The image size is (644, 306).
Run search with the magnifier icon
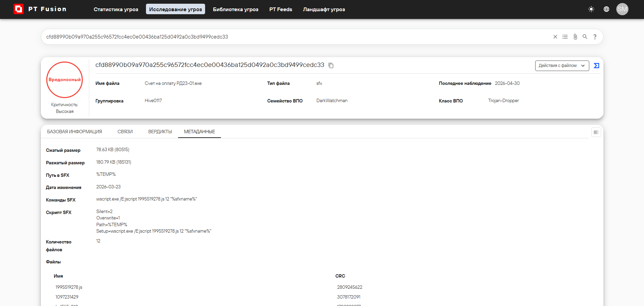pyautogui.click(x=585, y=37)
